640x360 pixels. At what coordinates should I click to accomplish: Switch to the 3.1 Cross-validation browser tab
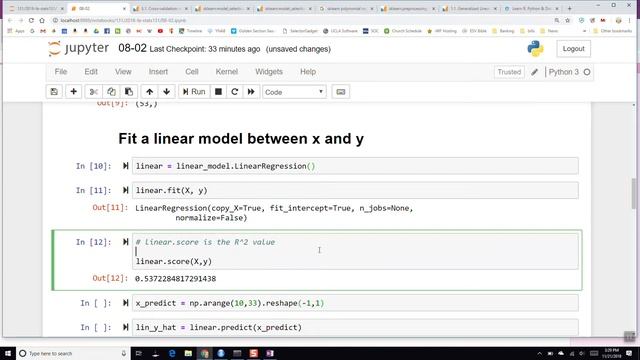coord(160,8)
